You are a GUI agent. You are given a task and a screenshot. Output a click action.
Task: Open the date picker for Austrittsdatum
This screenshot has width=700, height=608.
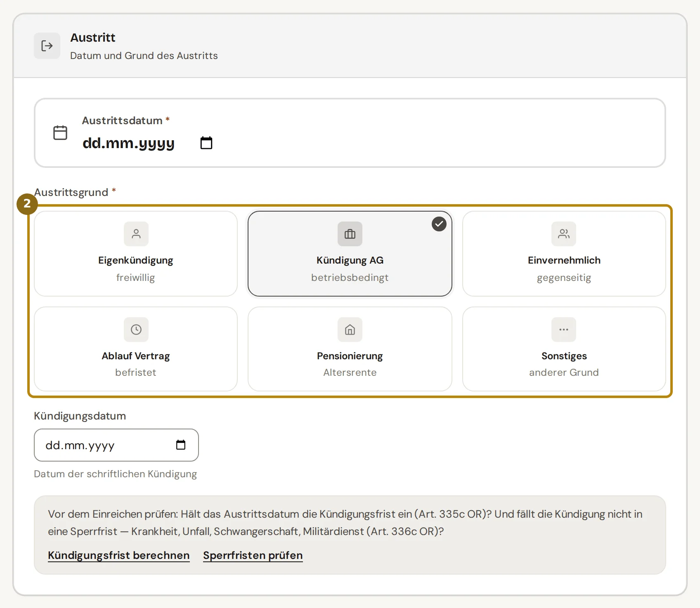(206, 143)
